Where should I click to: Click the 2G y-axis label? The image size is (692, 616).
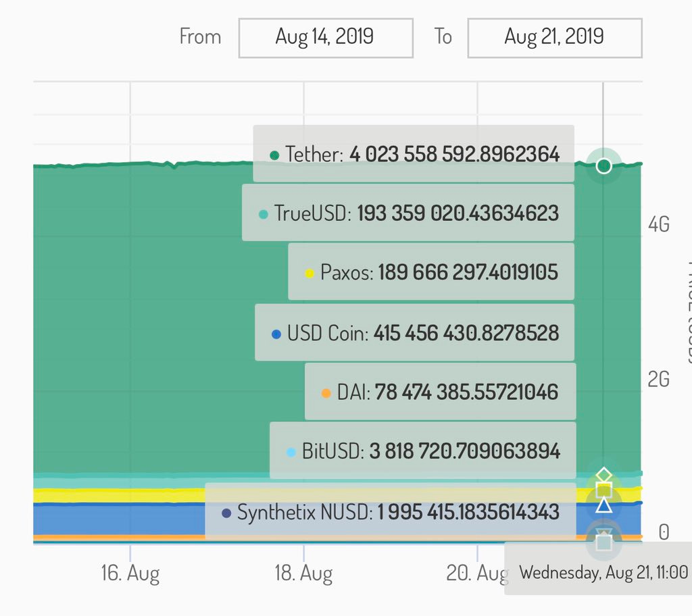click(x=658, y=380)
